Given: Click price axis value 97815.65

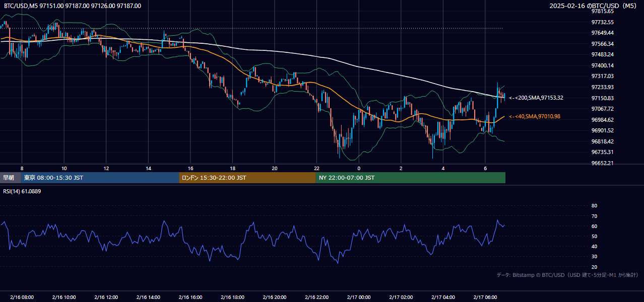Looking at the screenshot, I should point(603,11).
